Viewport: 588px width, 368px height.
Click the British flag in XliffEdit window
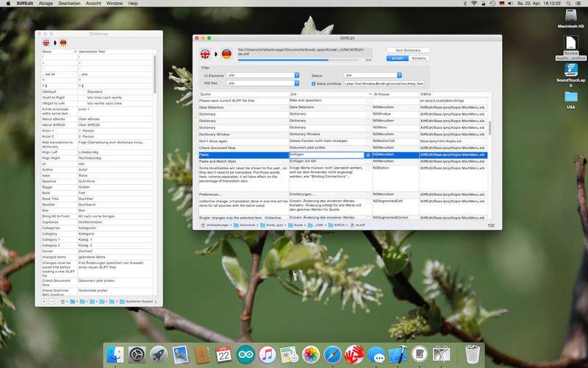[x=206, y=54]
